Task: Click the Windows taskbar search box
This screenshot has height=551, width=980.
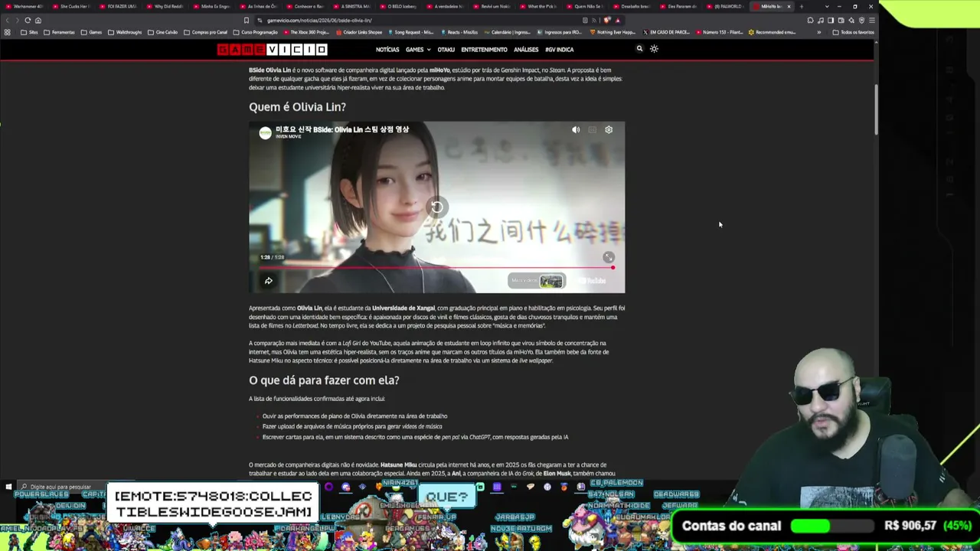Action: (x=61, y=487)
